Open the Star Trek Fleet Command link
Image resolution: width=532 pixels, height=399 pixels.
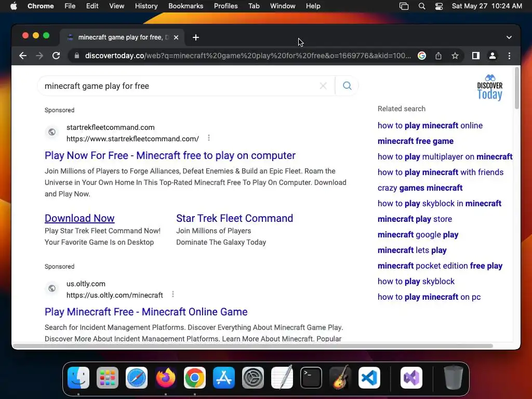point(234,218)
